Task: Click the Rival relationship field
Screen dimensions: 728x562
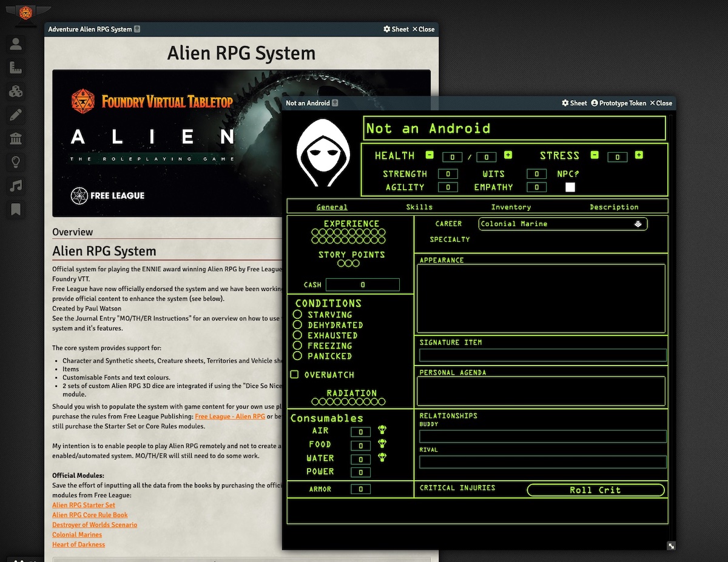Action: pyautogui.click(x=543, y=462)
